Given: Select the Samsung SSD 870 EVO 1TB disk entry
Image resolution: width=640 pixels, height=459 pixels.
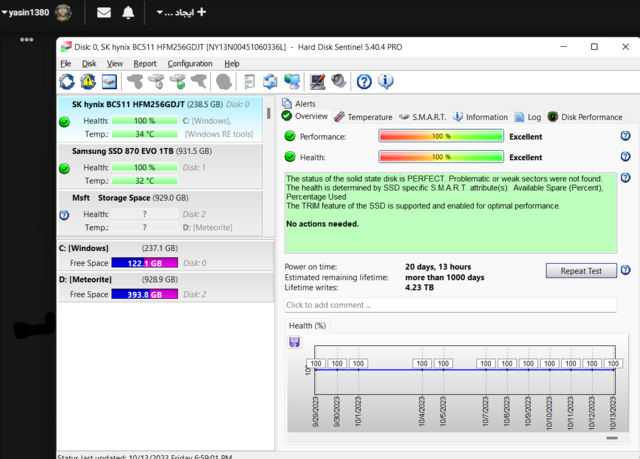Looking at the screenshot, I should (x=160, y=166).
